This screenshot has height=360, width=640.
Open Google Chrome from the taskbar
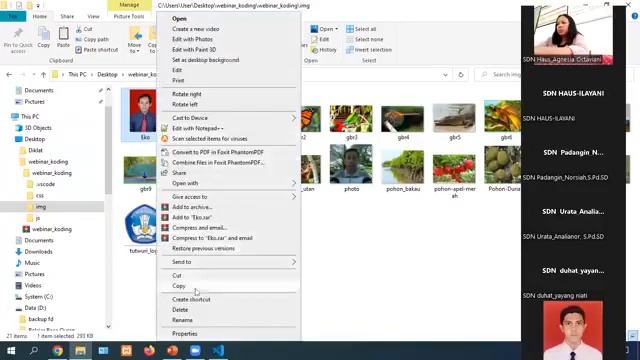click(58, 351)
